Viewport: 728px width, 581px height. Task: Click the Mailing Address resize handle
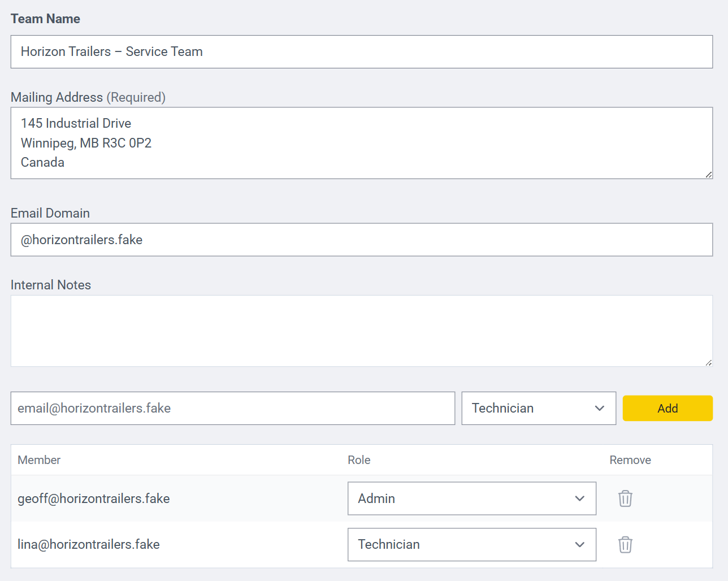(708, 175)
